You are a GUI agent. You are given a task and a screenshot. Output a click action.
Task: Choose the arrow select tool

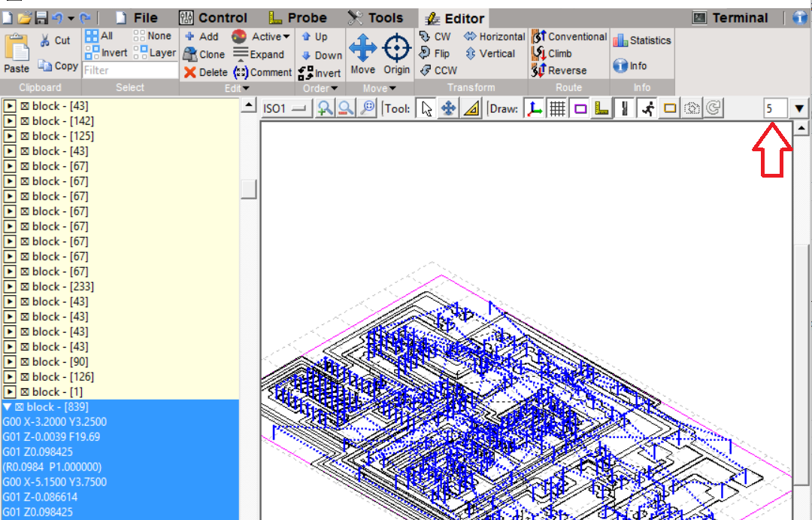[x=426, y=109]
